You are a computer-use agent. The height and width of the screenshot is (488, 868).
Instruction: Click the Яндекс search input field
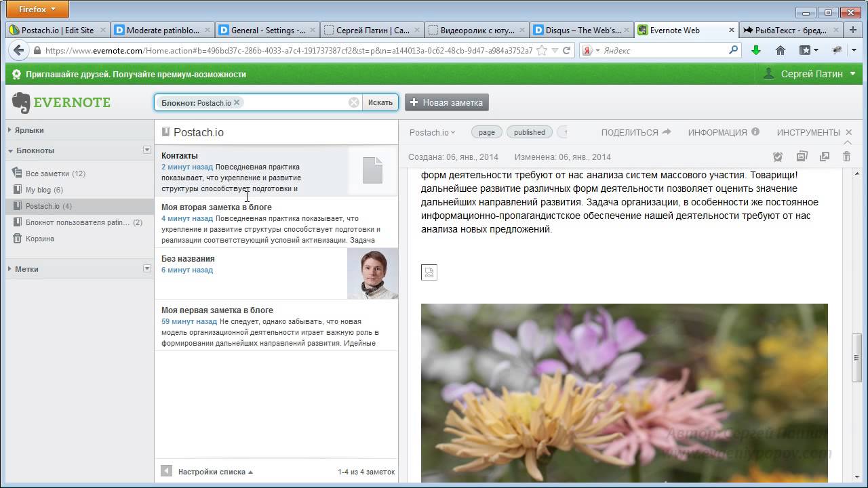point(665,50)
